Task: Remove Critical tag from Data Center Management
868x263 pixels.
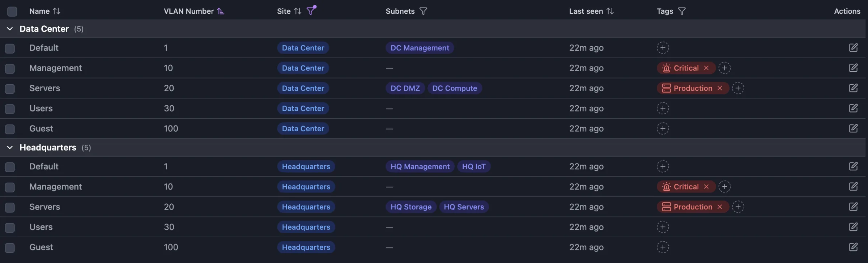Action: coord(706,68)
